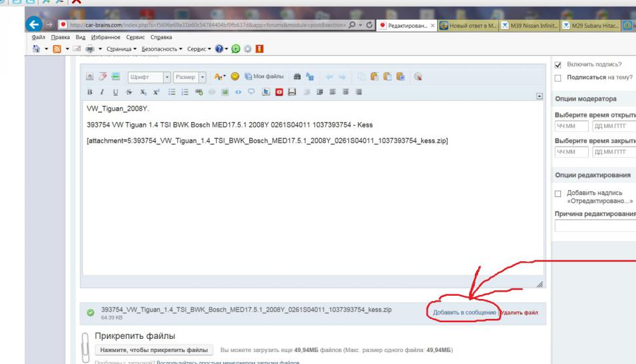Insert an image into the post

coord(225,92)
